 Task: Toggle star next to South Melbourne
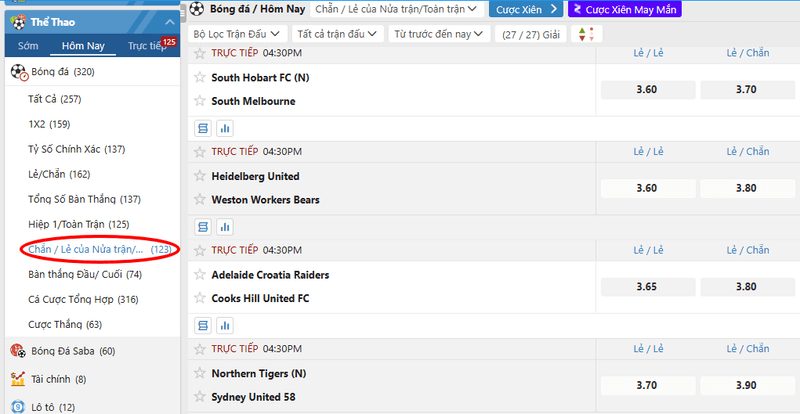pyautogui.click(x=200, y=101)
